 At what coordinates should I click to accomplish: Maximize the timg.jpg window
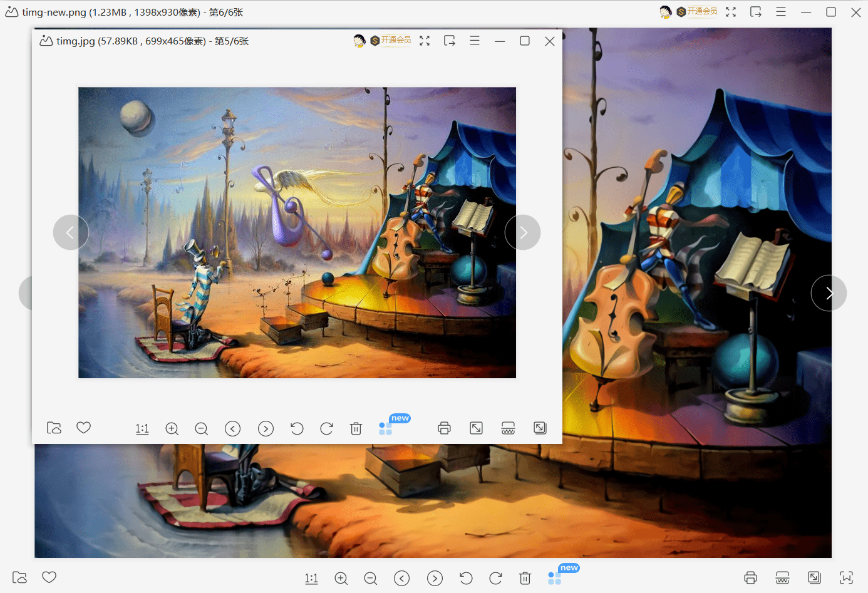pos(525,41)
